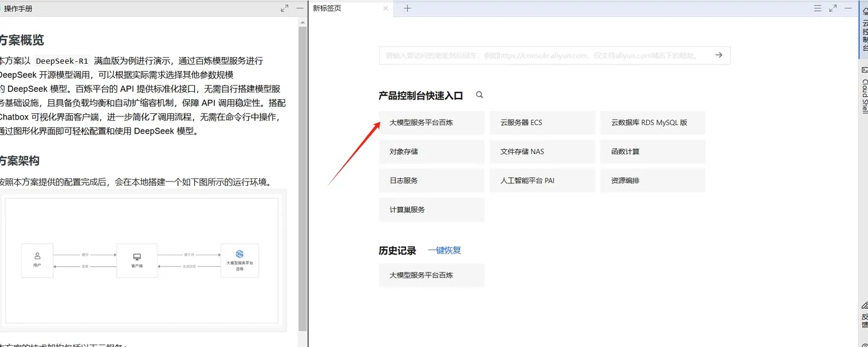Click the 一键恢复 link
This screenshot has height=347, width=868.
(445, 250)
